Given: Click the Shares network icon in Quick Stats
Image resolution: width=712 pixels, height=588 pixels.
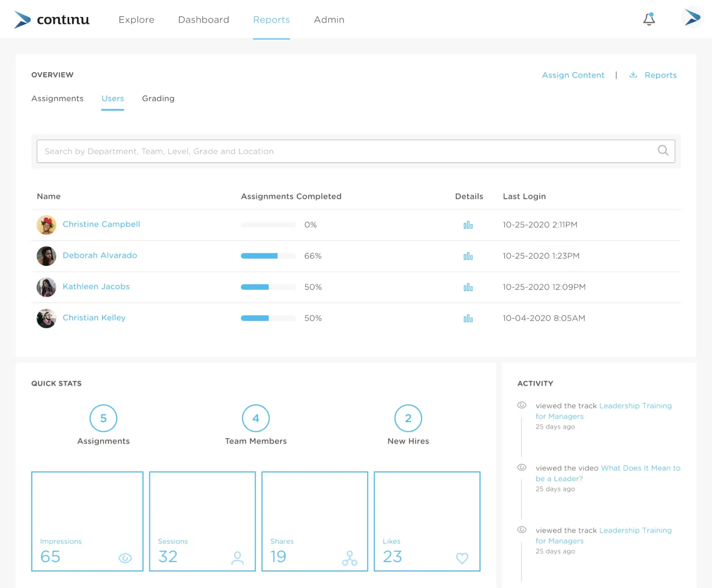Looking at the screenshot, I should 349,557.
